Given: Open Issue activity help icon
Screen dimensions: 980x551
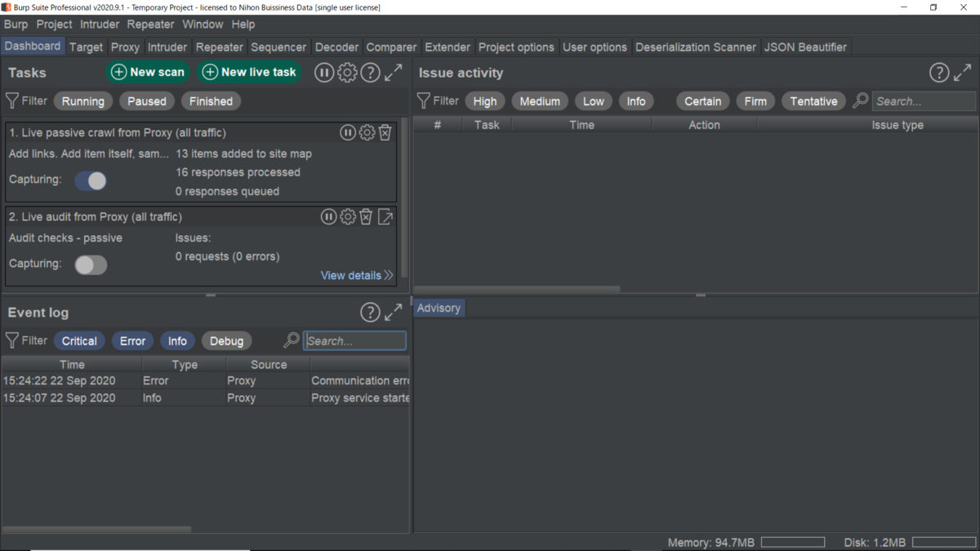Looking at the screenshot, I should coord(939,73).
